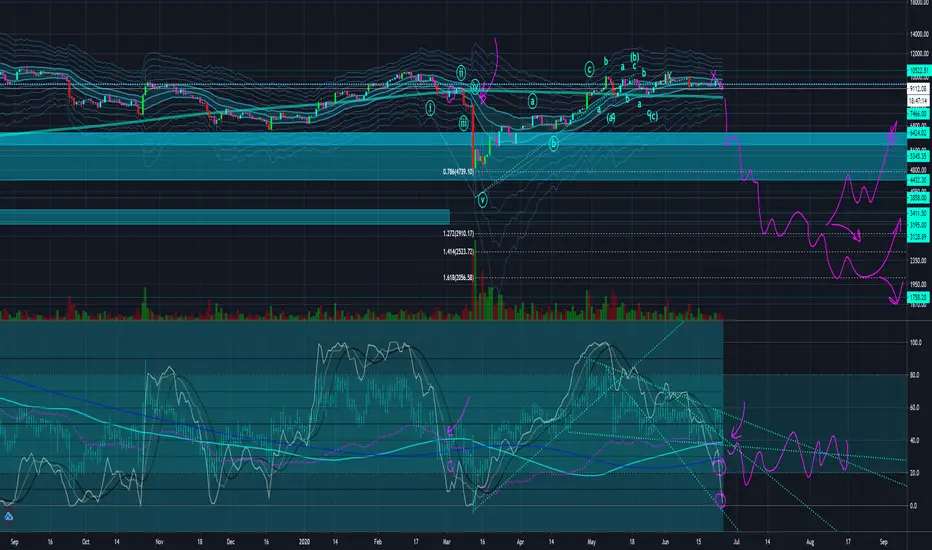Click the Apr label on time axis
932x550 pixels.
pos(521,542)
